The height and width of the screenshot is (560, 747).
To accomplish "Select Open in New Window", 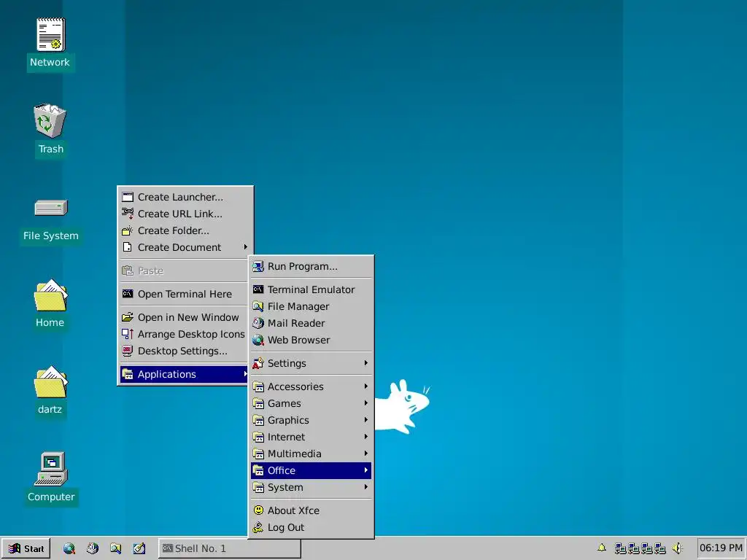I will (185, 318).
